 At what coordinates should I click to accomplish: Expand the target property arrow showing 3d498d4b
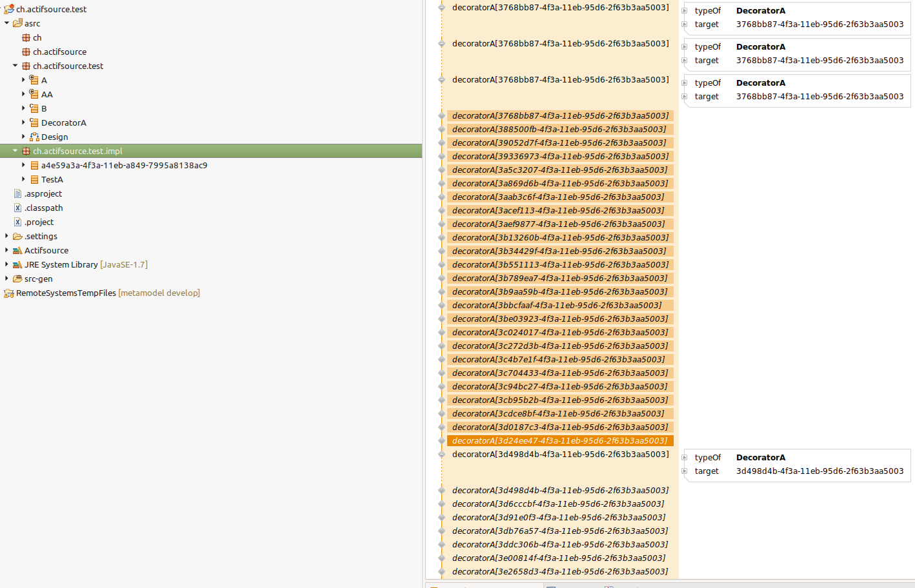click(684, 471)
